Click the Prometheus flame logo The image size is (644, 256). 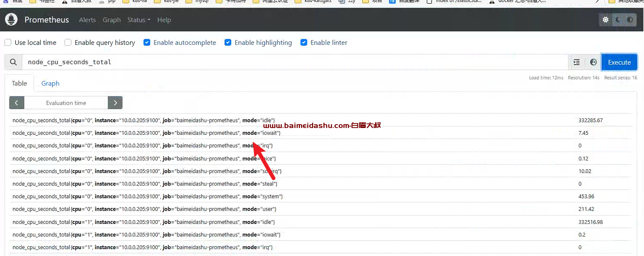pyautogui.click(x=11, y=19)
